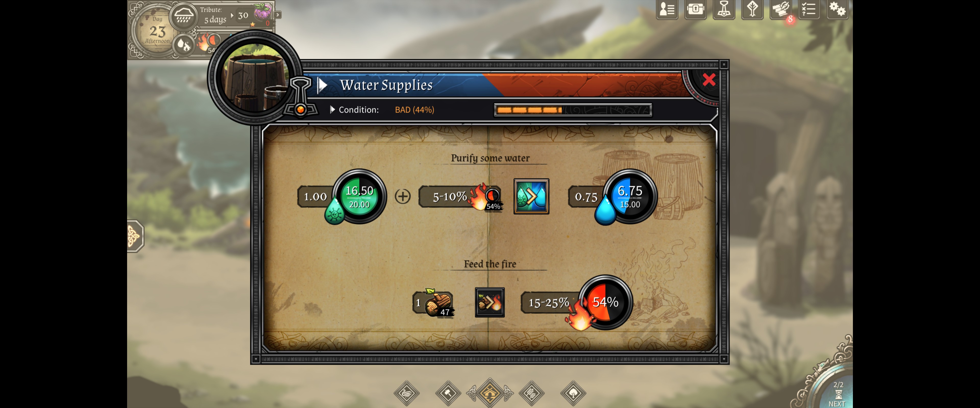Open the treasure chest inventory icon

click(x=695, y=9)
